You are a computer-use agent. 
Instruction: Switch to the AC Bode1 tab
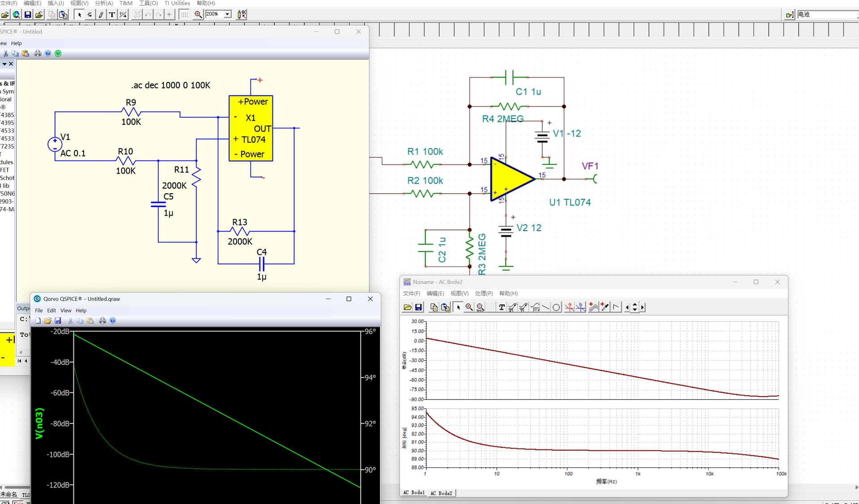(x=414, y=492)
